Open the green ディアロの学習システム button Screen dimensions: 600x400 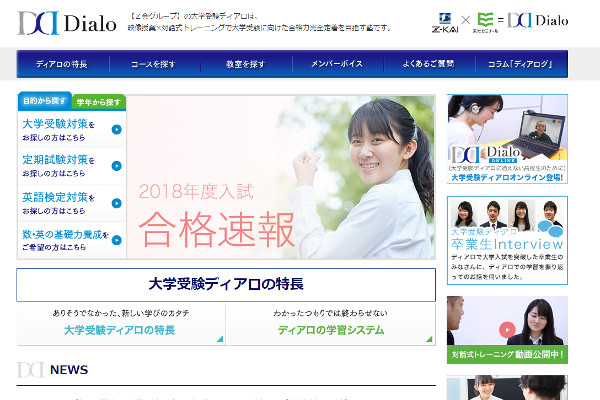point(331,324)
